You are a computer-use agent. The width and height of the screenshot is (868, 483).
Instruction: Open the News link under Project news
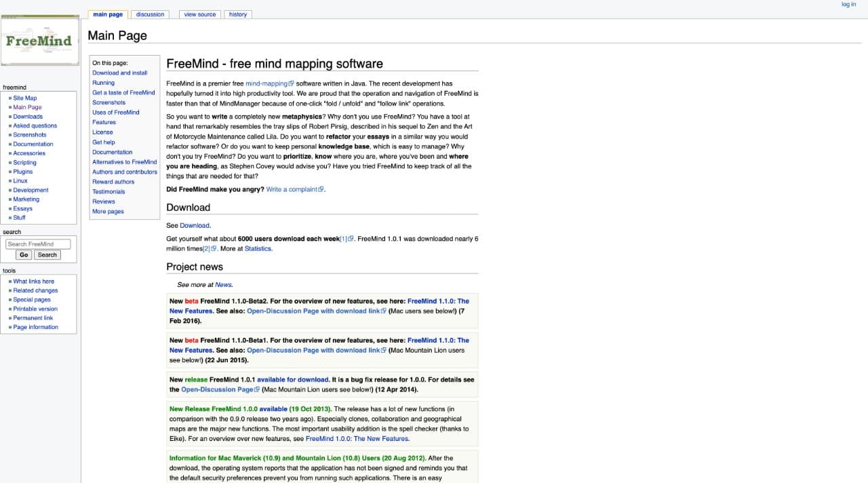click(223, 285)
